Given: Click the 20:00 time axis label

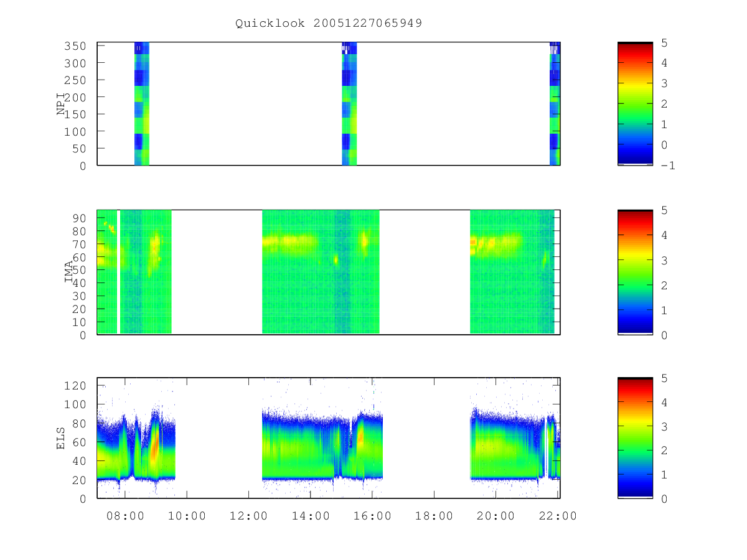Looking at the screenshot, I should coord(495,516).
